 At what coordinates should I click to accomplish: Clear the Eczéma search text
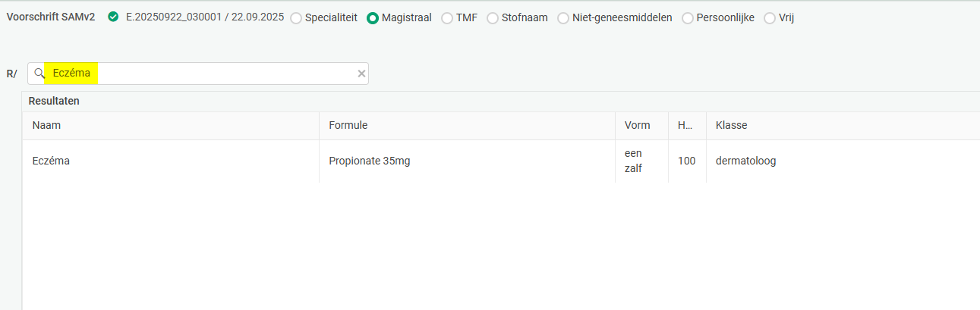tap(361, 74)
